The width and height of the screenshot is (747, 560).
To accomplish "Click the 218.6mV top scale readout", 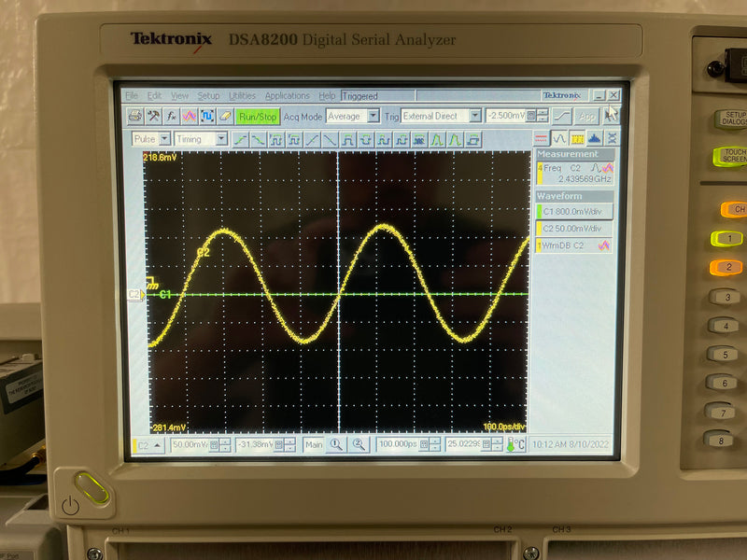I will point(160,157).
